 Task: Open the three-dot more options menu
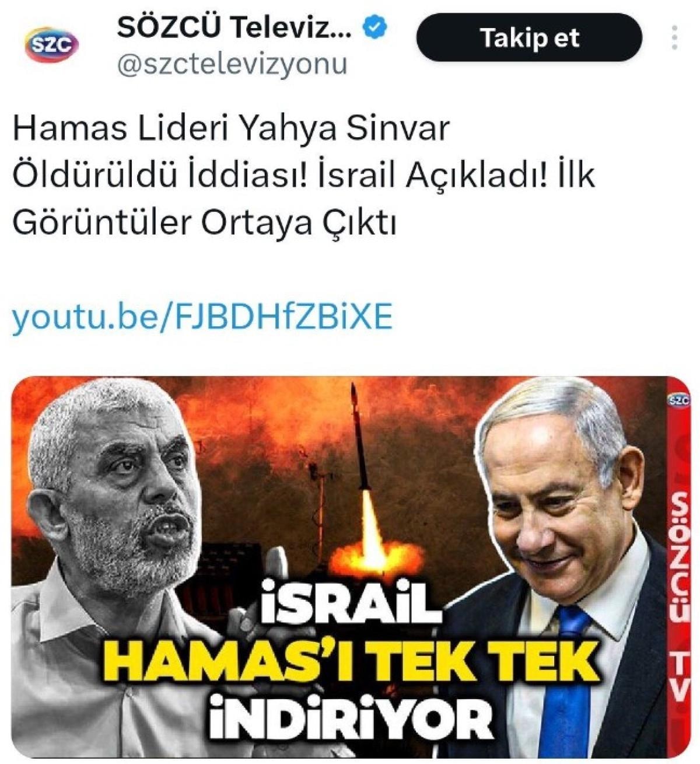(675, 36)
